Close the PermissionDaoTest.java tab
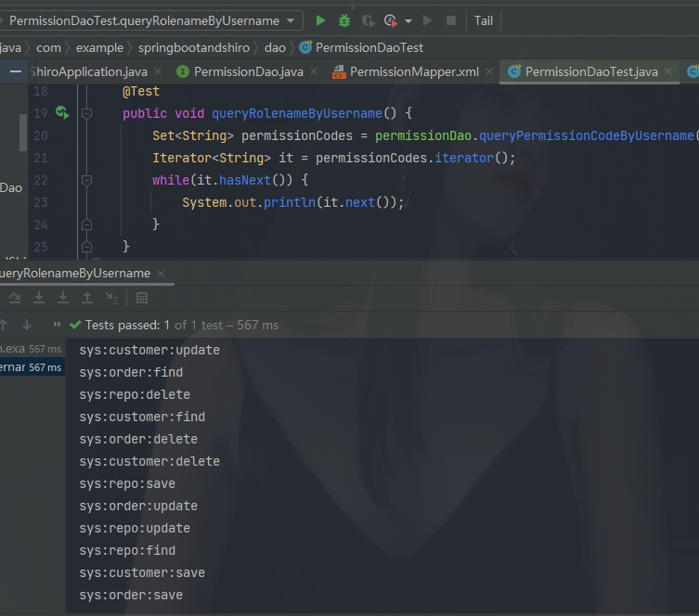This screenshot has height=616, width=699. (670, 71)
